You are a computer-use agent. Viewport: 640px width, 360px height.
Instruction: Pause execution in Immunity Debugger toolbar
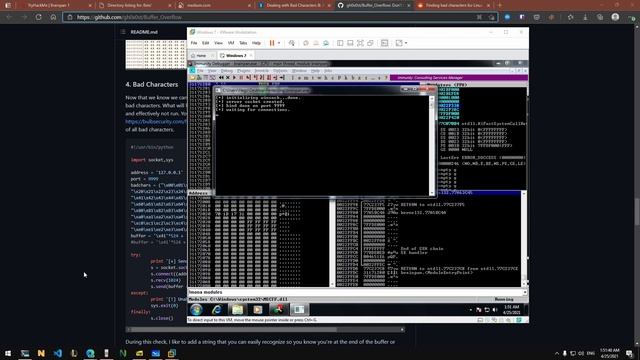click(241, 78)
